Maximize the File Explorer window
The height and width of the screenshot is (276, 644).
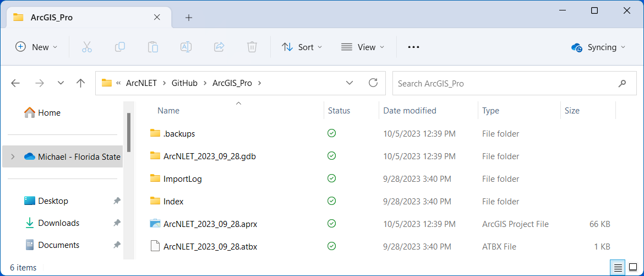tap(594, 10)
